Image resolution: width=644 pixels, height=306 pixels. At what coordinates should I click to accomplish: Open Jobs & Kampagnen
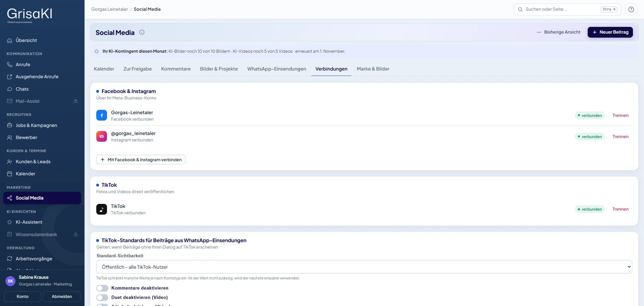(42, 125)
